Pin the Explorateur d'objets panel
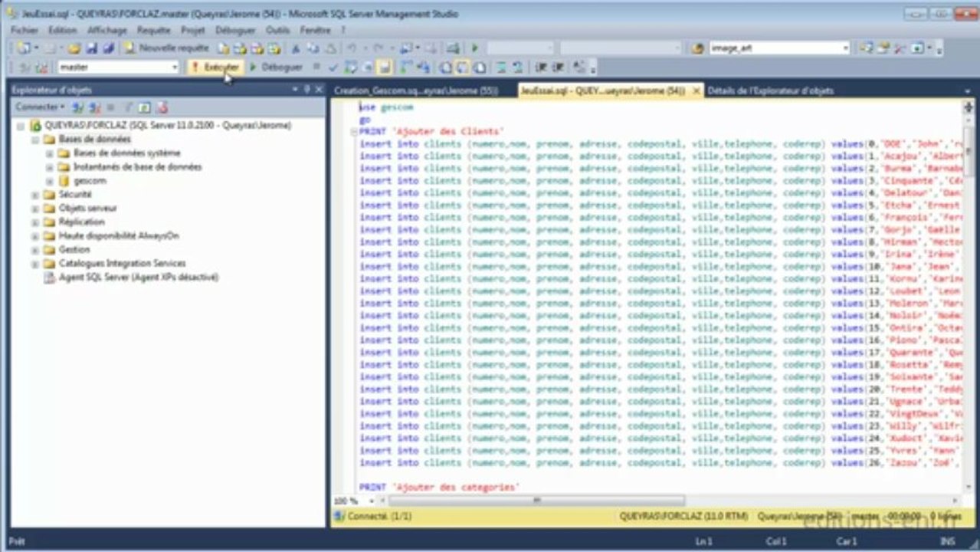The height and width of the screenshot is (552, 980). coord(307,90)
